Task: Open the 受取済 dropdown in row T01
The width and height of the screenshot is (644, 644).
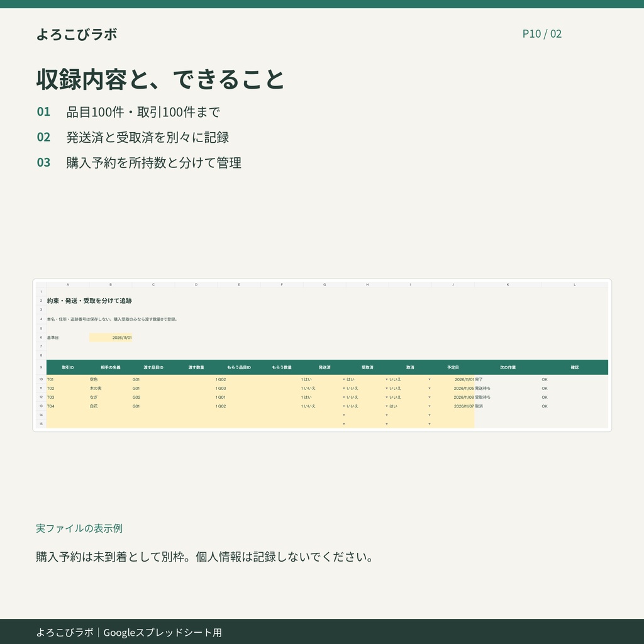Action: click(387, 379)
